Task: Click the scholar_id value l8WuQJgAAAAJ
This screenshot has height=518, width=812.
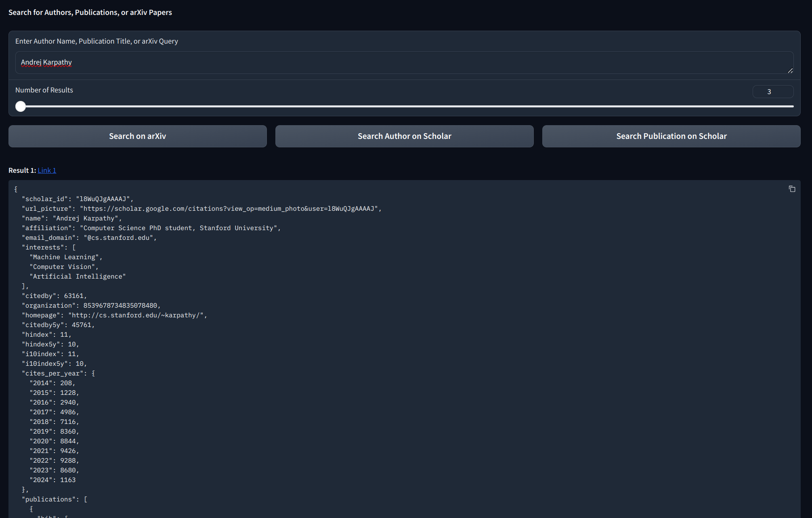Action: tap(104, 199)
